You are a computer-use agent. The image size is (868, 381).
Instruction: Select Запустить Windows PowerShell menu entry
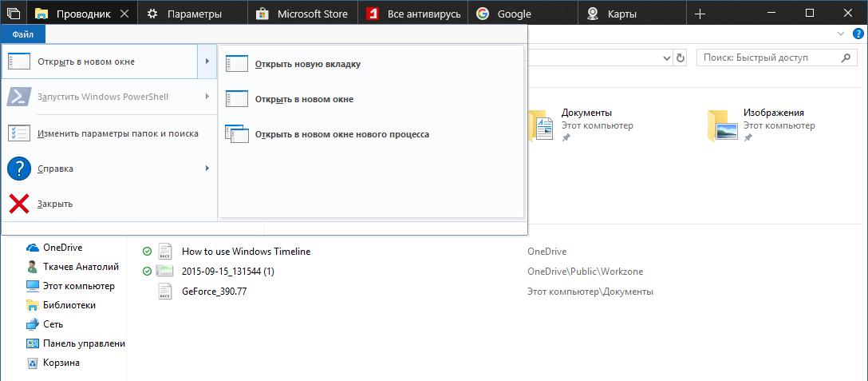(108, 97)
